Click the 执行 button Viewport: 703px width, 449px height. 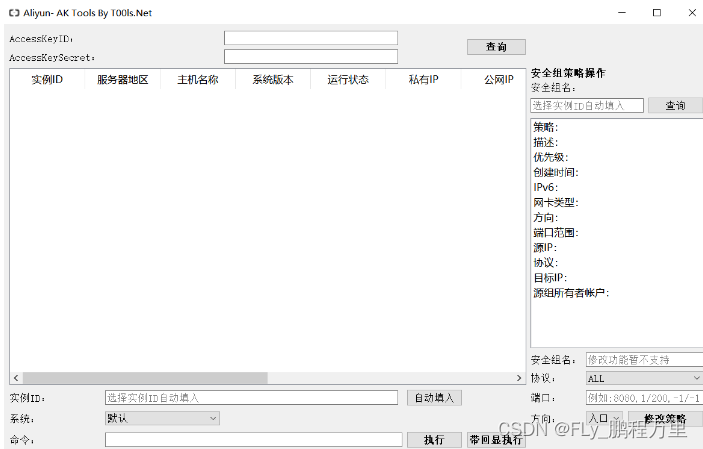pyautogui.click(x=434, y=440)
